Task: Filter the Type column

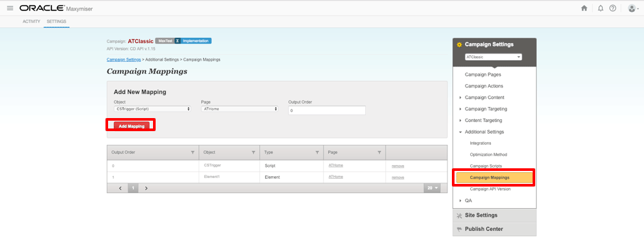Action: (317, 152)
